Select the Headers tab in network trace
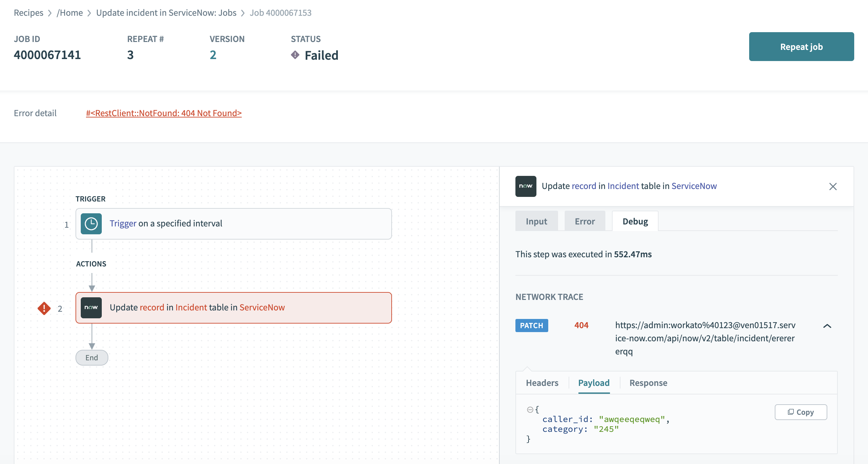The image size is (868, 464). click(541, 383)
